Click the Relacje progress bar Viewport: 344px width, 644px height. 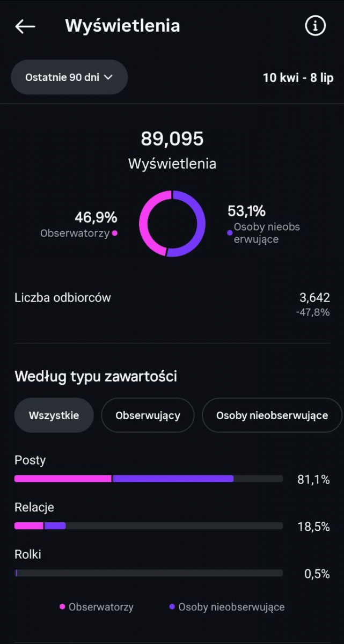[x=148, y=526]
